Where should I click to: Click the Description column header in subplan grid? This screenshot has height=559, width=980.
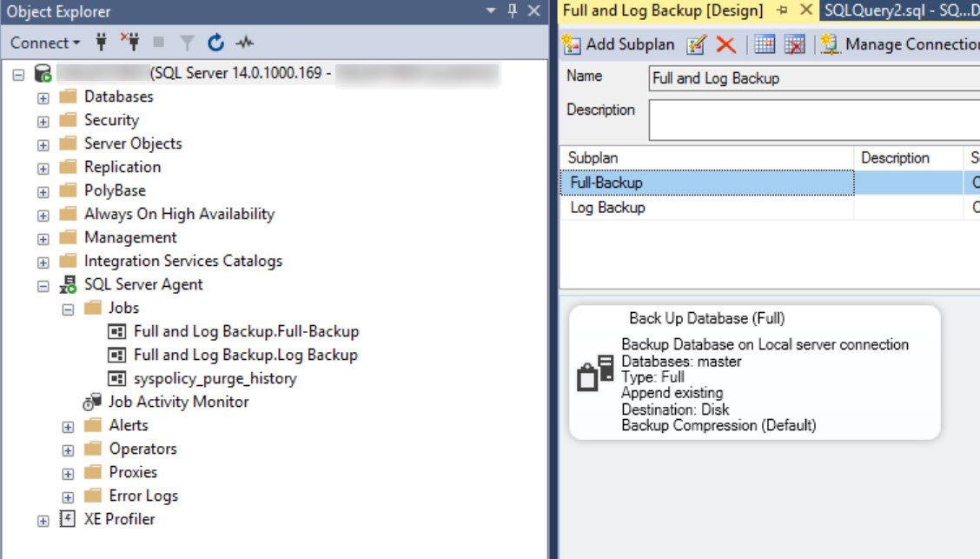click(908, 158)
